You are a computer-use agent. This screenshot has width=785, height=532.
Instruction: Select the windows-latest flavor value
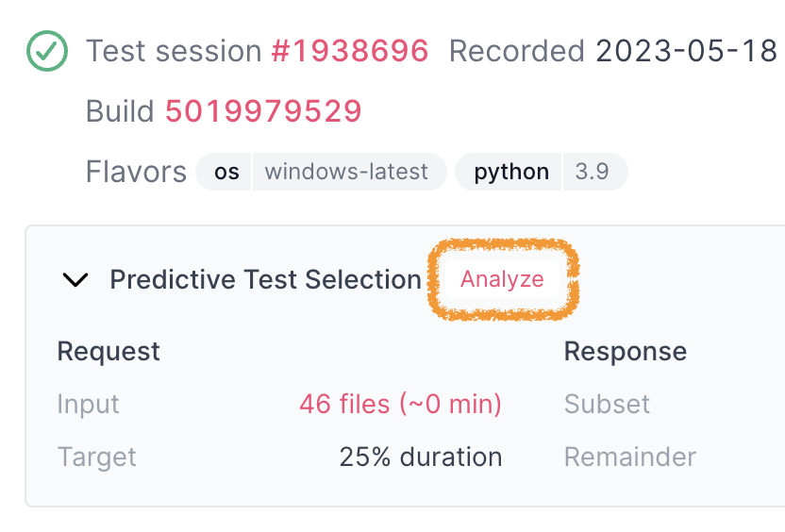click(346, 172)
